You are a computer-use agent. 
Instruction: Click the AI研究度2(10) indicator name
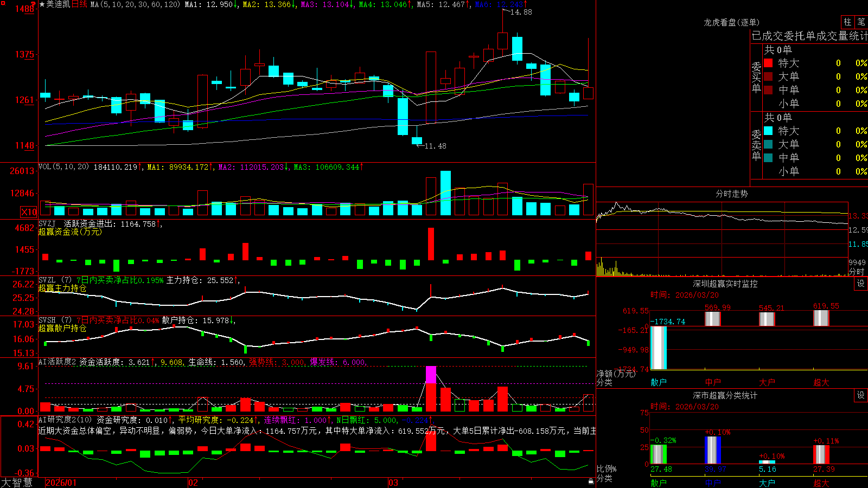tap(65, 420)
